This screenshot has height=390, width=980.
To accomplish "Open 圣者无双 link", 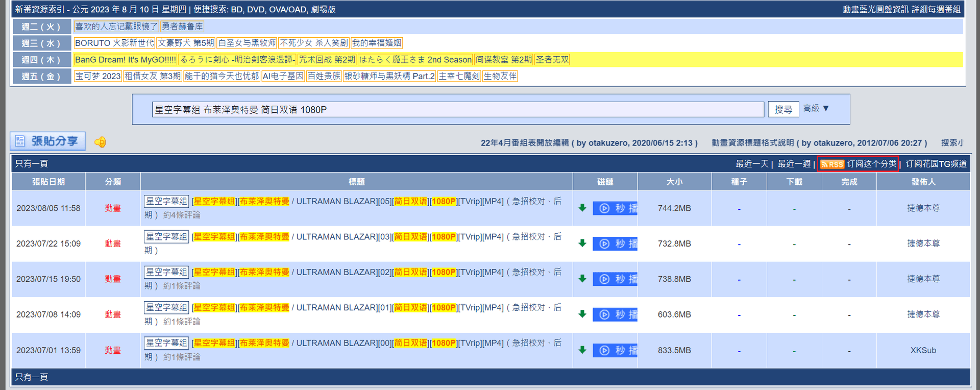I will coord(552,60).
